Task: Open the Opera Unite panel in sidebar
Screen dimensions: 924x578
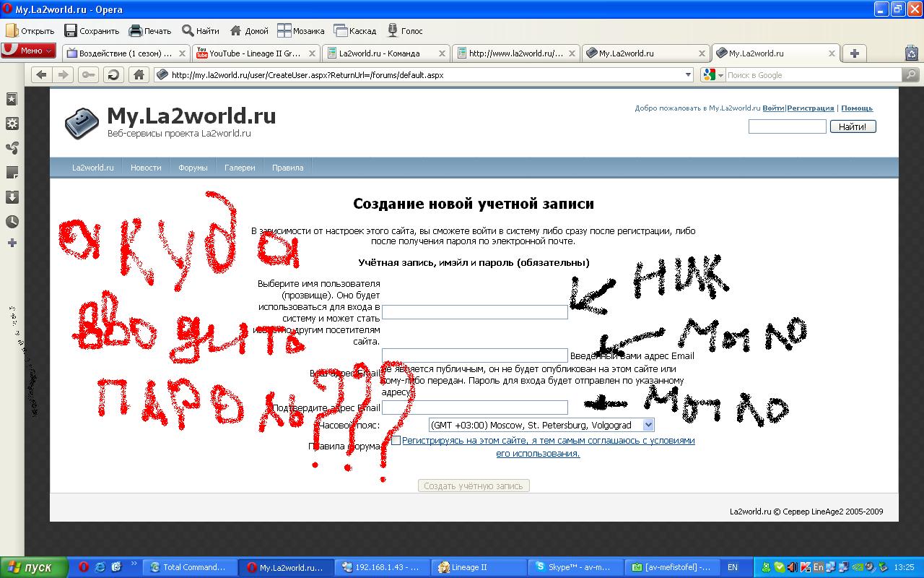Action: (12, 148)
